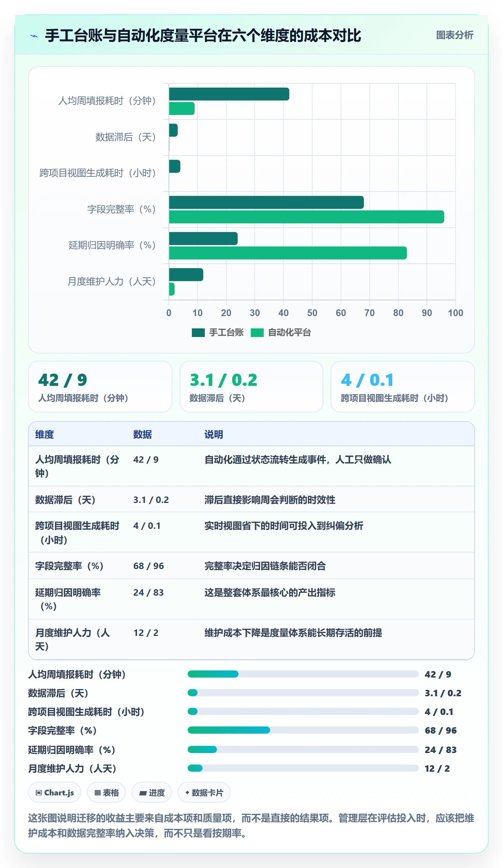
Task: Click the 延期归因明确率（%） chart axis label
Action: (x=112, y=245)
